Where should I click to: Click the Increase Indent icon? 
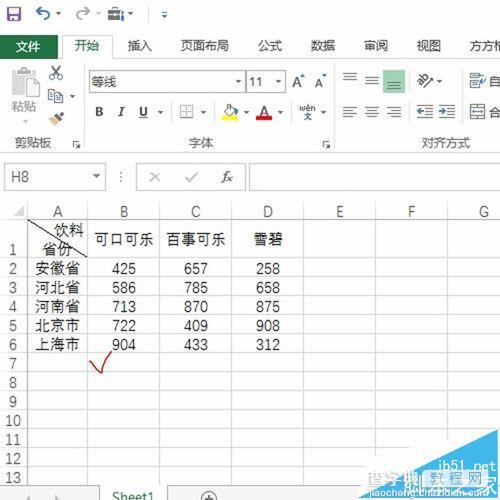(x=447, y=112)
